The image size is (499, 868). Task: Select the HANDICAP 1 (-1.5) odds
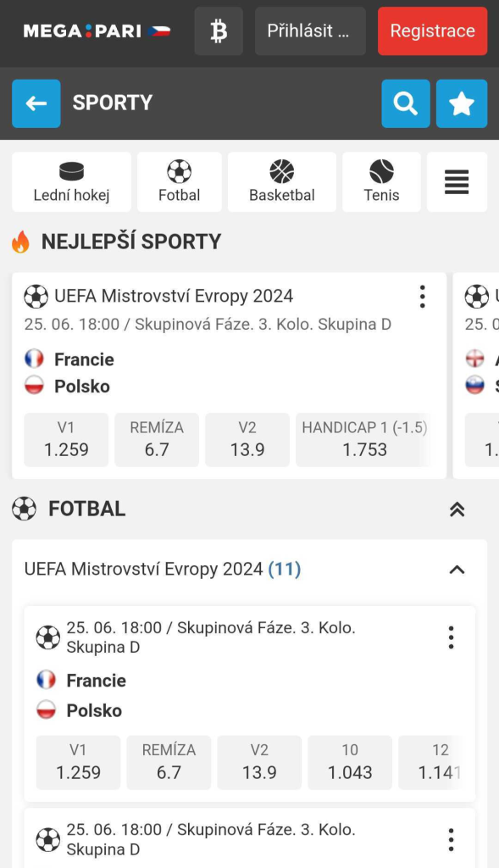[x=363, y=439]
